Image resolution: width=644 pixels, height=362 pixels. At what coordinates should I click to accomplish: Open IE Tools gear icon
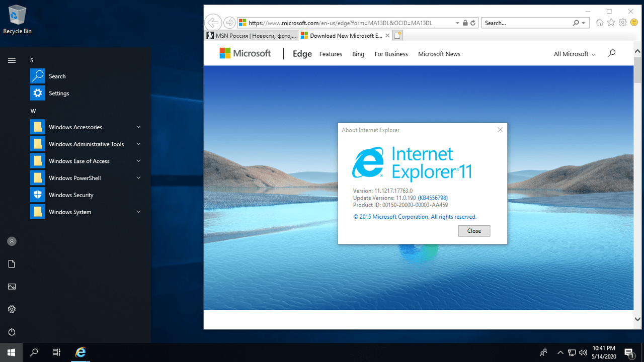point(623,23)
